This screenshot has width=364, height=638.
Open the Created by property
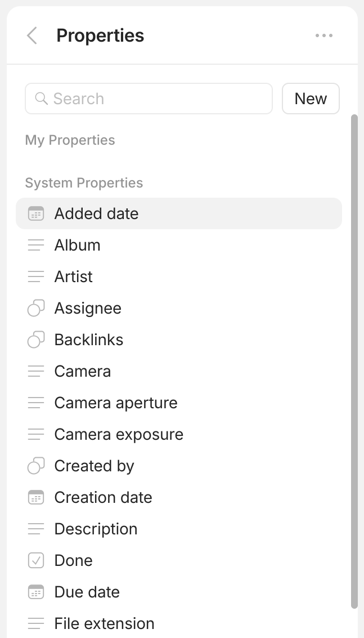pos(94,466)
